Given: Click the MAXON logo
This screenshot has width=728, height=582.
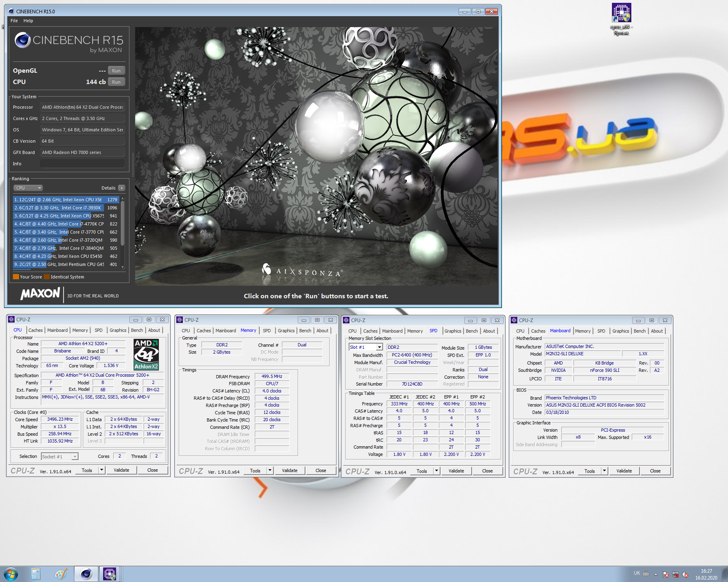Looking at the screenshot, I should (x=40, y=294).
